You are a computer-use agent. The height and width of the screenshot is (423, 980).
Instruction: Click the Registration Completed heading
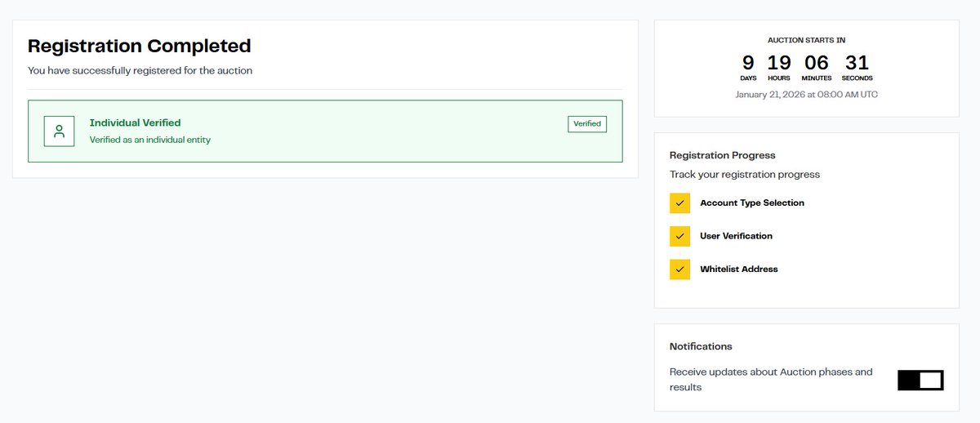pos(140,46)
